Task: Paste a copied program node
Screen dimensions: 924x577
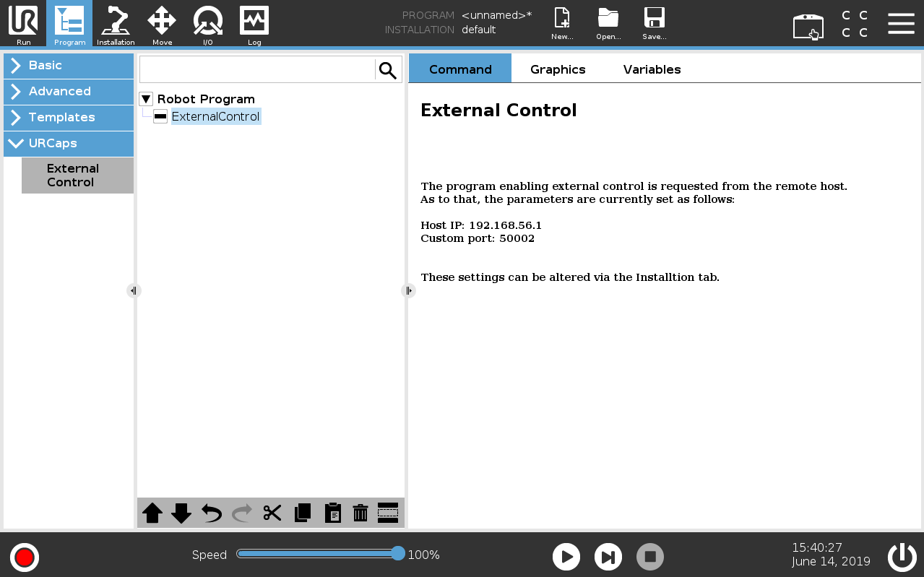Action: pyautogui.click(x=333, y=513)
